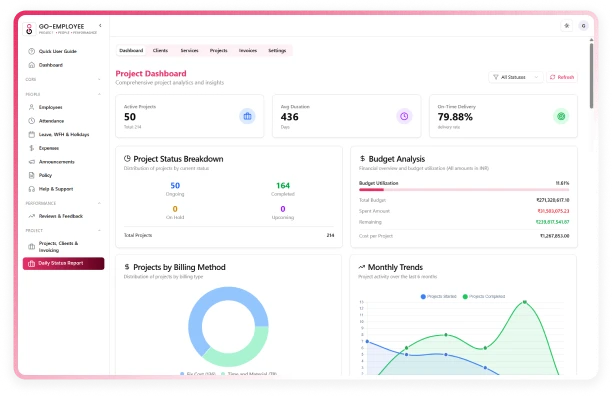Click the 79.88% on-time delivery value
This screenshot has width=613, height=397.
(x=455, y=117)
